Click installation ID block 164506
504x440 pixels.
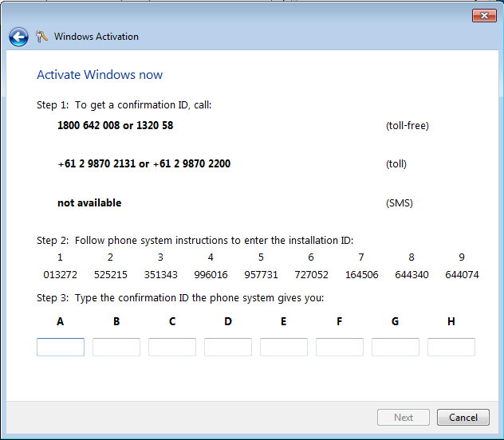click(361, 274)
